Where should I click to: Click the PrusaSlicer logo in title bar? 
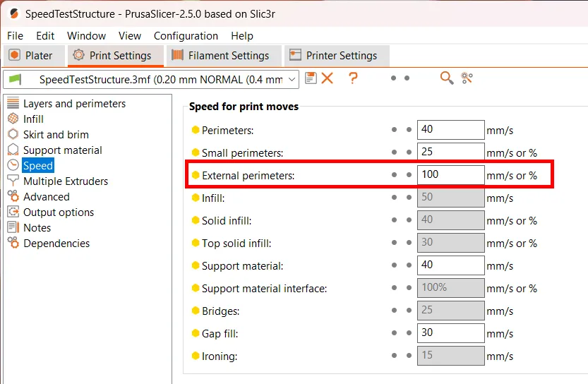(13, 13)
